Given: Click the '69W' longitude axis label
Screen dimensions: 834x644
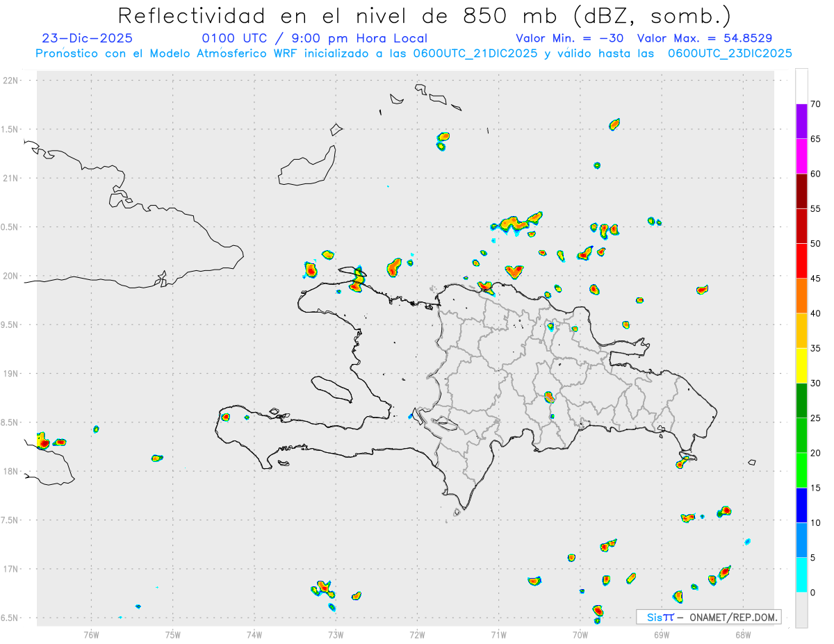Looking at the screenshot, I should [x=661, y=634].
